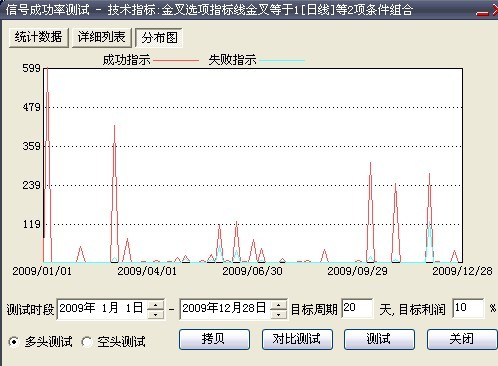Click the 目标周期 field showing 20
This screenshot has height=366, width=498.
357,308
